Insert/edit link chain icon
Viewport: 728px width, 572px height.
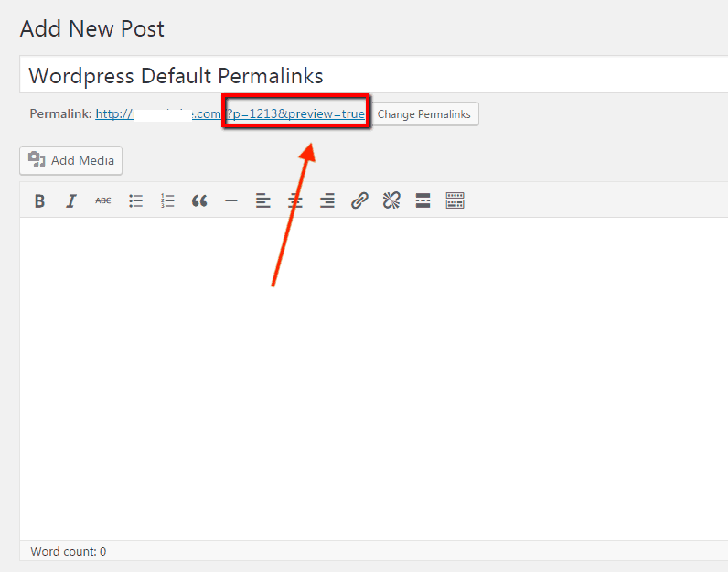point(359,200)
